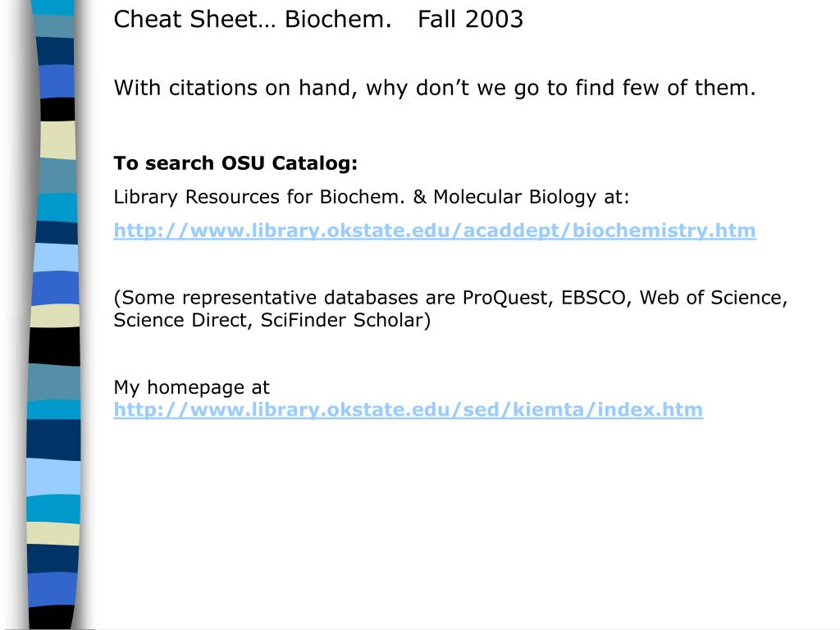Screen dimensions: 840x630
Task: Click the "Cheat Sheet… Biochem." title text
Action: [253, 20]
